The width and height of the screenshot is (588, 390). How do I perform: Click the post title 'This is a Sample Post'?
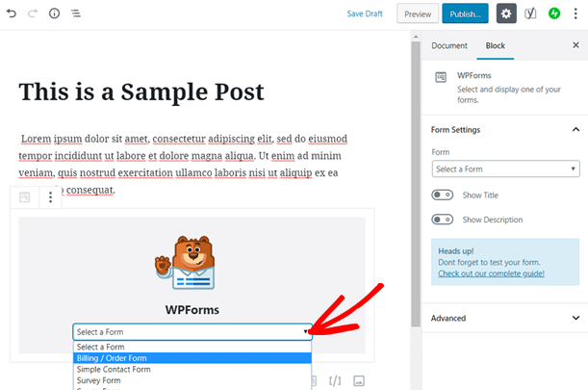[141, 91]
